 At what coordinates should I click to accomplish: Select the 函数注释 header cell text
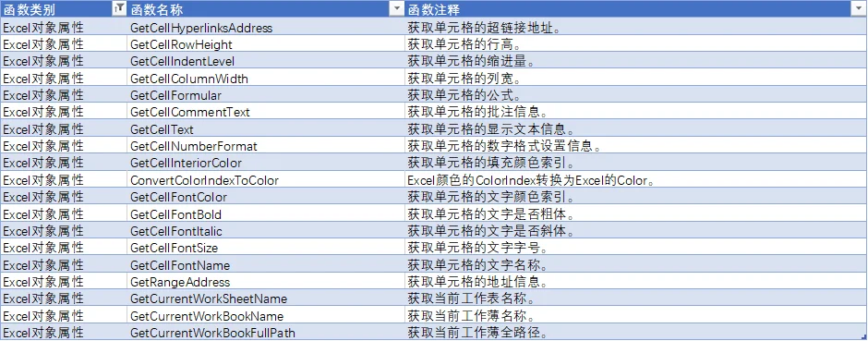tap(434, 10)
